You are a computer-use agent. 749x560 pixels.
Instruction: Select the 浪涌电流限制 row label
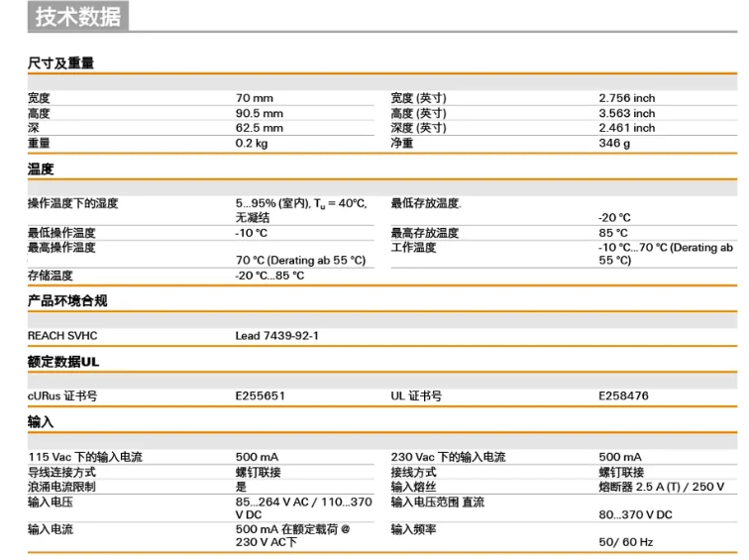point(61,487)
